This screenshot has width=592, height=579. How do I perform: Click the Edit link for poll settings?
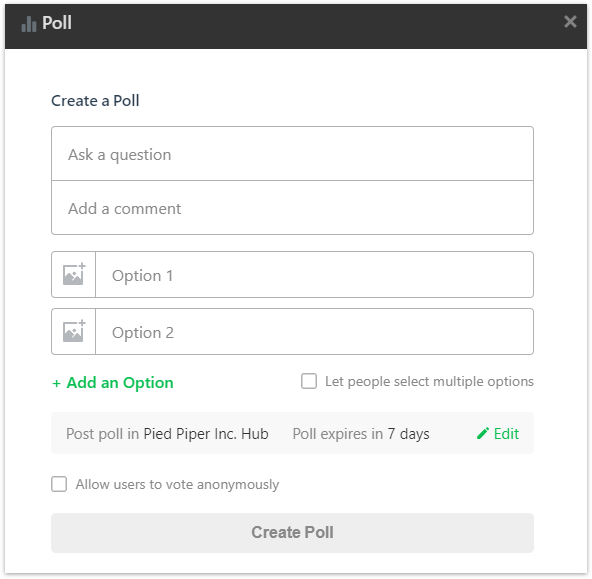[x=506, y=434]
